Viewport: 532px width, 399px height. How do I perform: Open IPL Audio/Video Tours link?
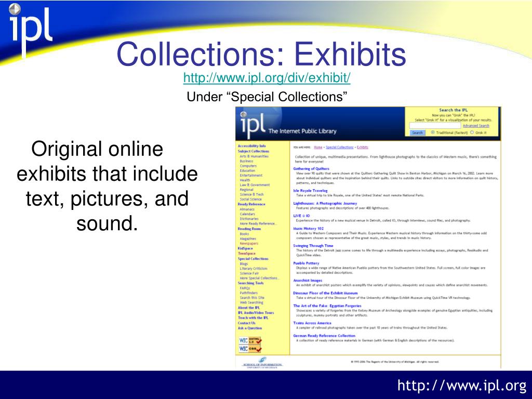pos(256,313)
